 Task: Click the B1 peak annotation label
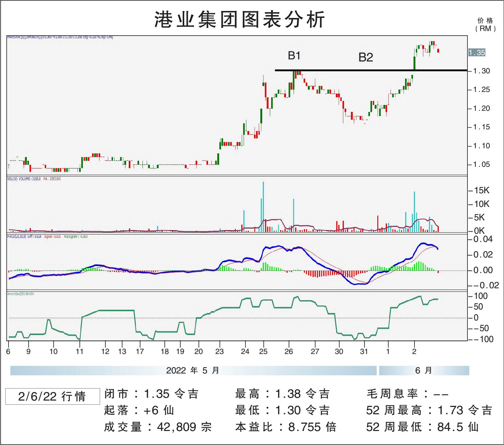pos(294,56)
